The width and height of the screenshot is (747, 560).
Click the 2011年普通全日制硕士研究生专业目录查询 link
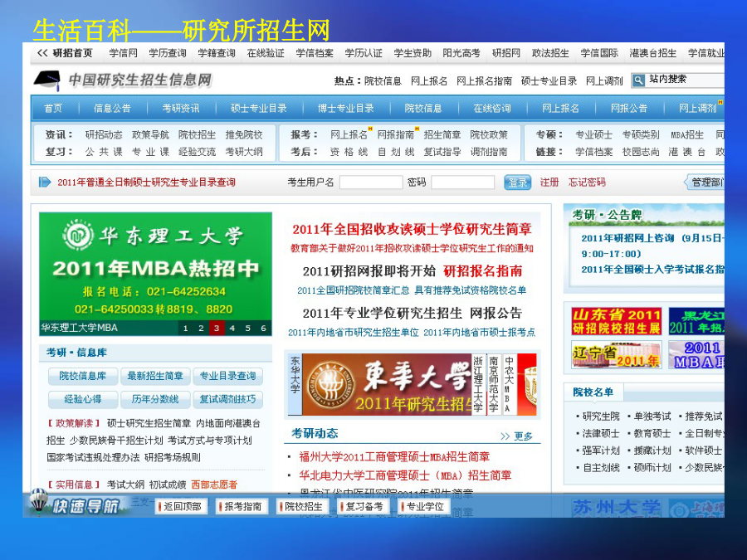pos(146,183)
